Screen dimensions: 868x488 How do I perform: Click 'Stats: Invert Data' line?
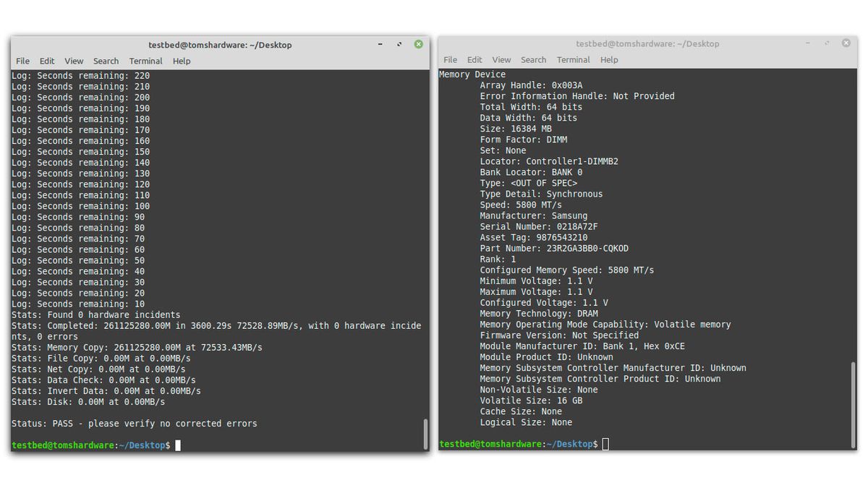click(x=106, y=391)
